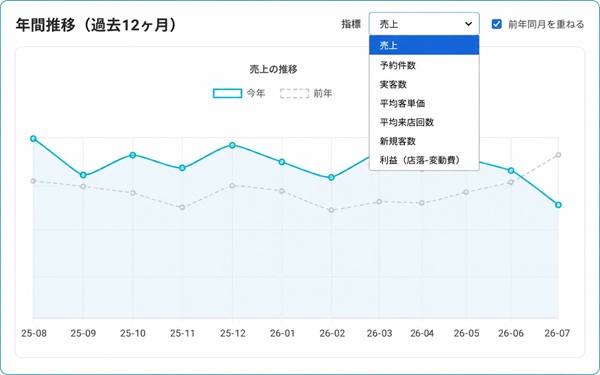This screenshot has height=375, width=600.
Task: Click the 26-07 axis label
Action: (x=557, y=333)
